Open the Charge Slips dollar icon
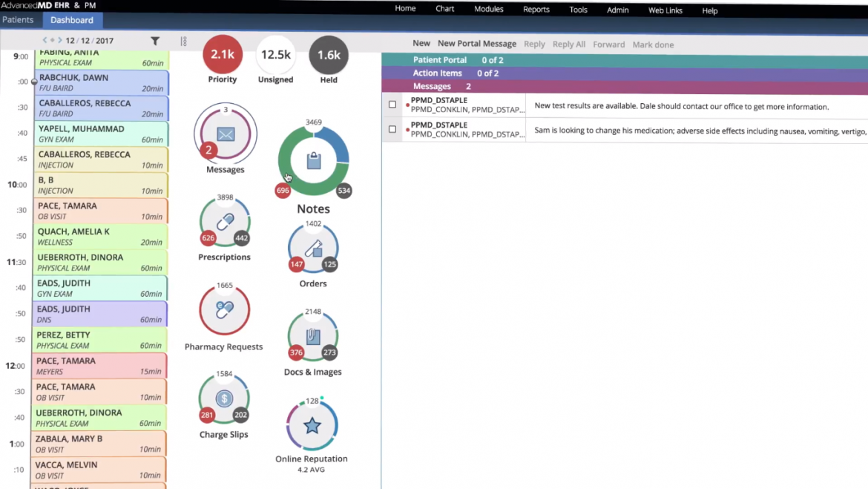 pos(223,398)
